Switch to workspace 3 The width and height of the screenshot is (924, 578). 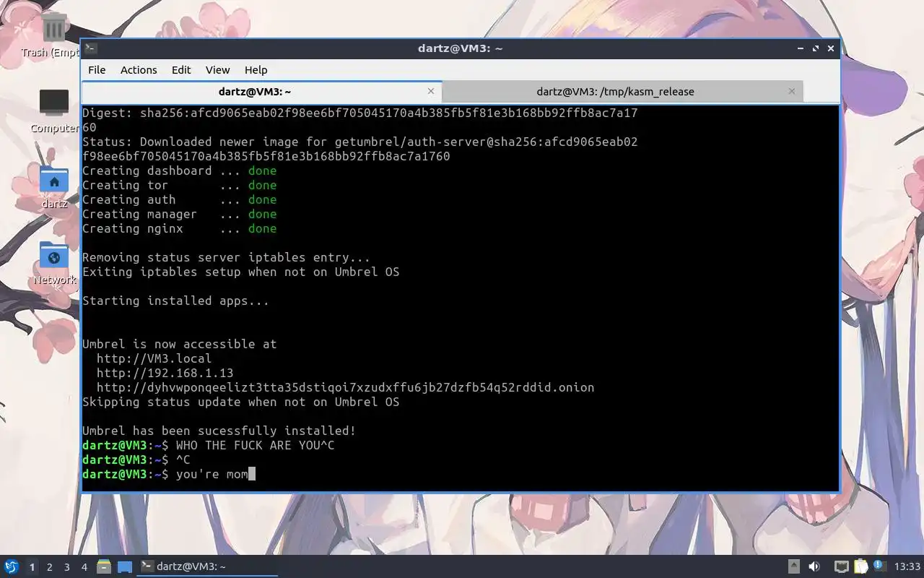[66, 567]
